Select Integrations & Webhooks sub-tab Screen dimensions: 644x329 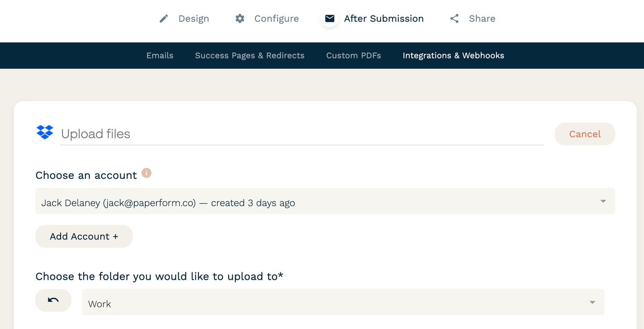[x=453, y=55]
